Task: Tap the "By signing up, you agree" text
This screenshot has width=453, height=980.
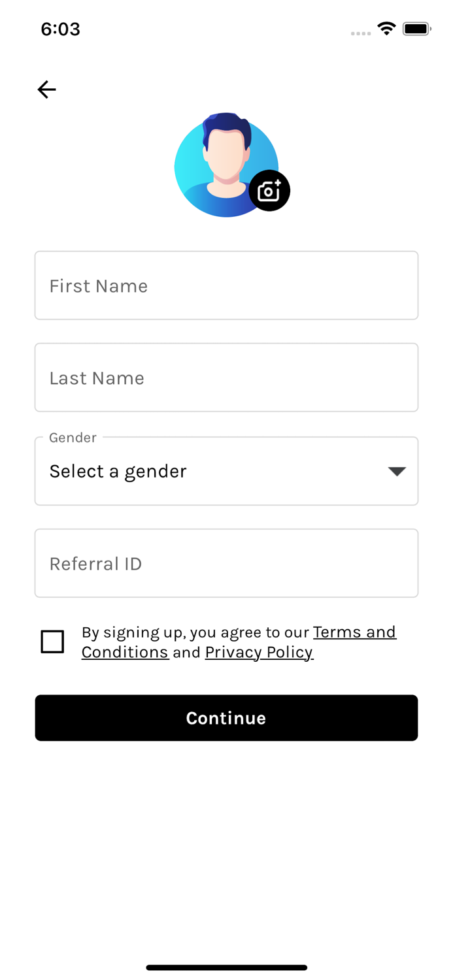Action: [x=195, y=632]
